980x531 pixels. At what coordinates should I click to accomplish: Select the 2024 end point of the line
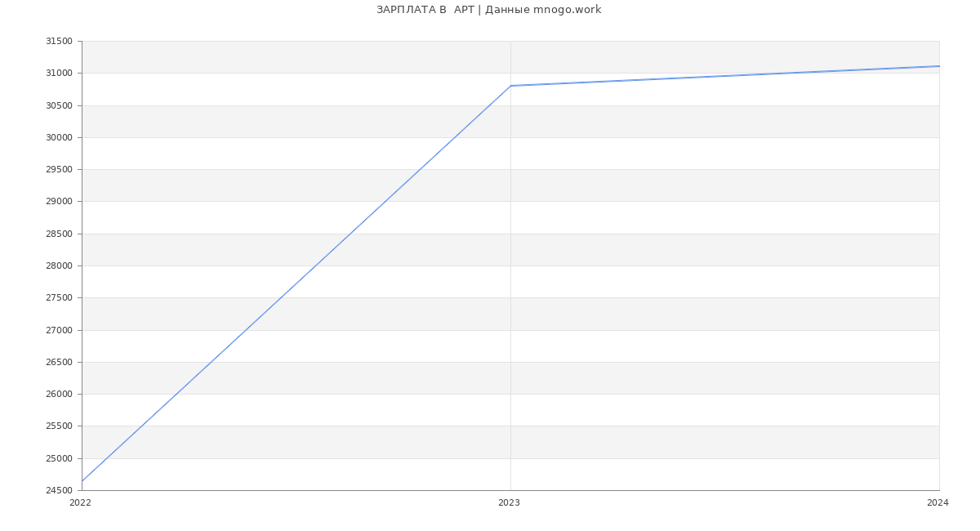[938, 66]
